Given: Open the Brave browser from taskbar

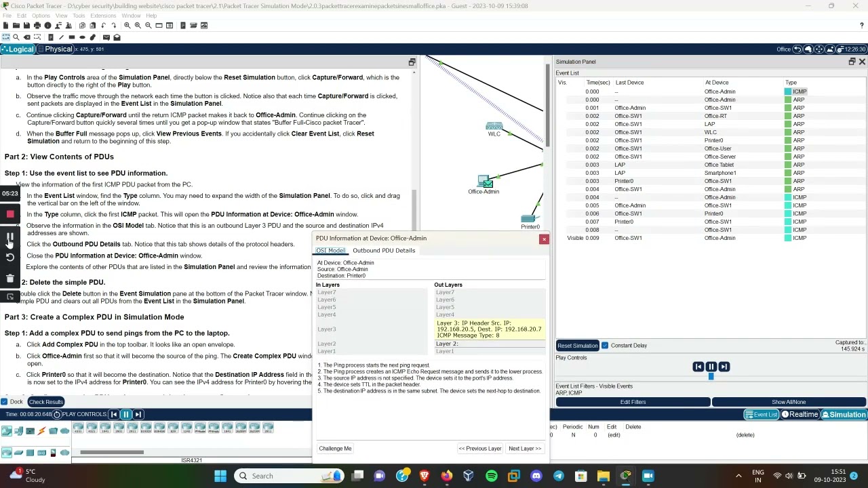Looking at the screenshot, I should pyautogui.click(x=425, y=476).
